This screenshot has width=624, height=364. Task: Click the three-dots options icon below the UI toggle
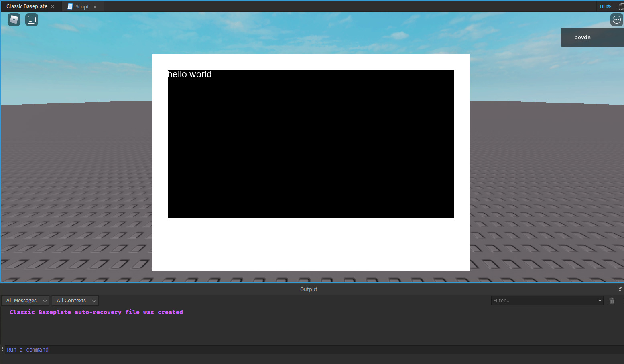pos(616,19)
